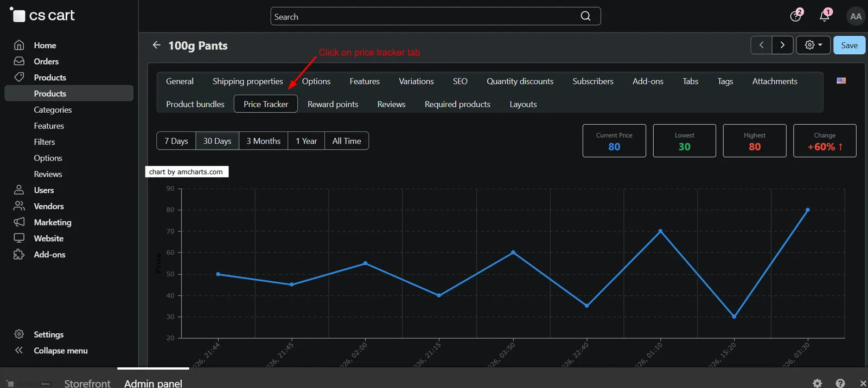Open the Product bundles tab

pyautogui.click(x=195, y=104)
